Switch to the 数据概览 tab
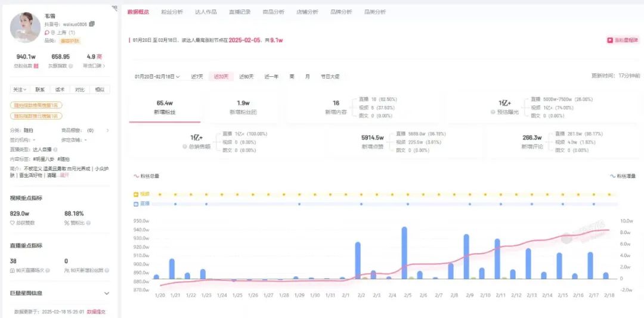 (138, 12)
